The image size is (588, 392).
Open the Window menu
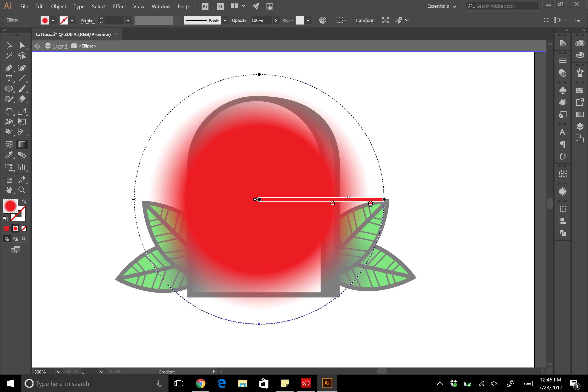161,6
